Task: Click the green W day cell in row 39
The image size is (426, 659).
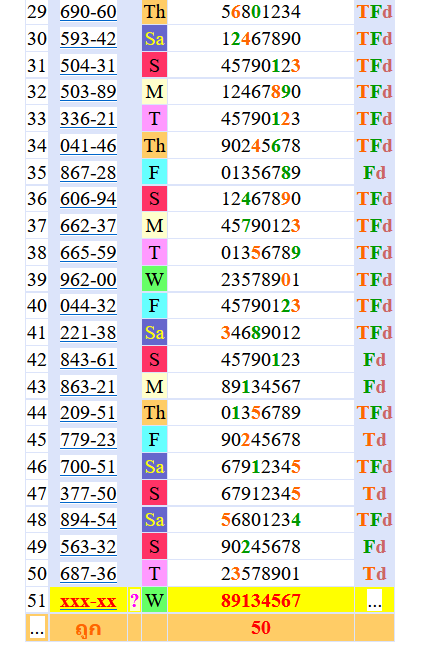Action: tap(154, 279)
